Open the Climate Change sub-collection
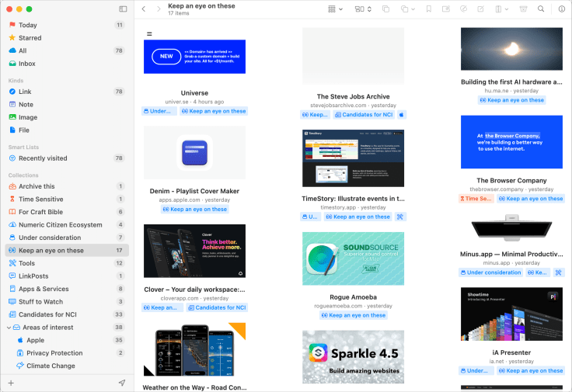 click(67, 366)
